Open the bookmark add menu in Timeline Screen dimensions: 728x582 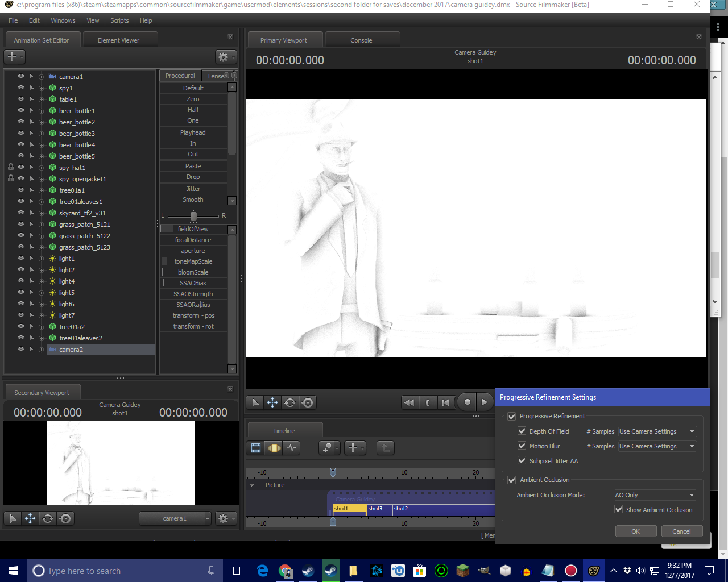pyautogui.click(x=329, y=448)
